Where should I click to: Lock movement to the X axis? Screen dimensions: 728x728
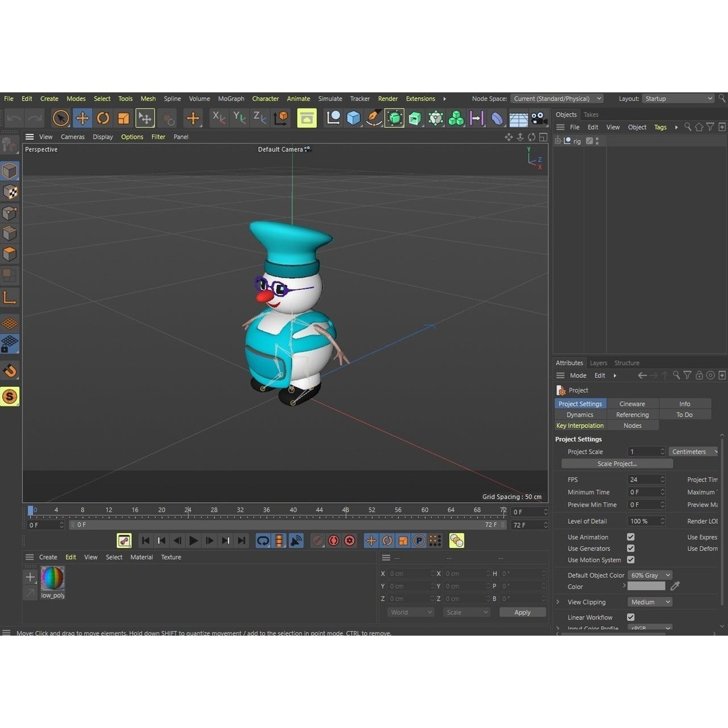[218, 118]
